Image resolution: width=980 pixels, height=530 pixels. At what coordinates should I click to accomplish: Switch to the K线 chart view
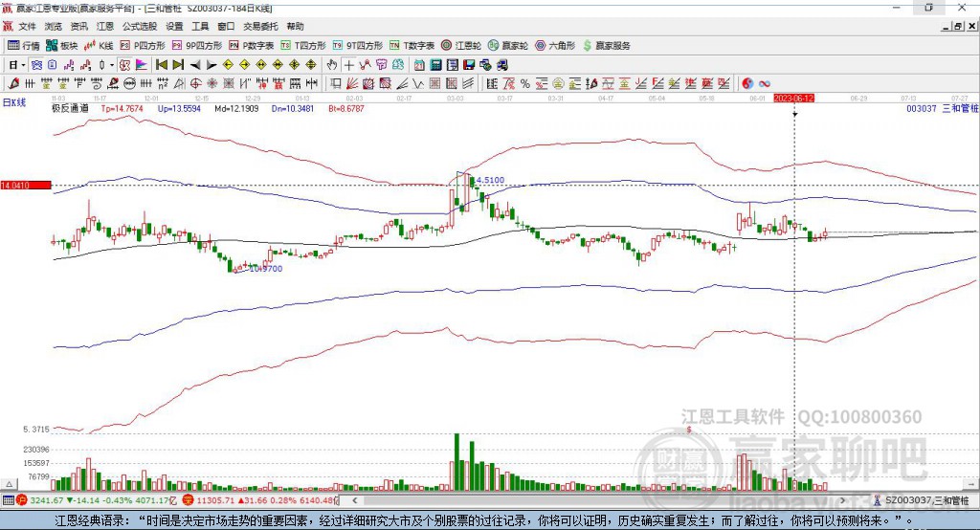99,46
